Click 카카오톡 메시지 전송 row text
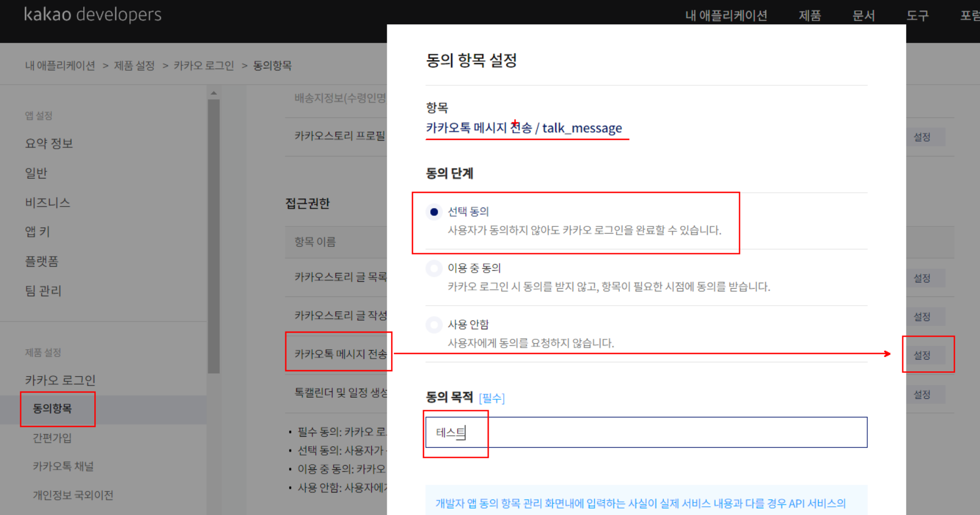The image size is (980, 515). pos(340,354)
